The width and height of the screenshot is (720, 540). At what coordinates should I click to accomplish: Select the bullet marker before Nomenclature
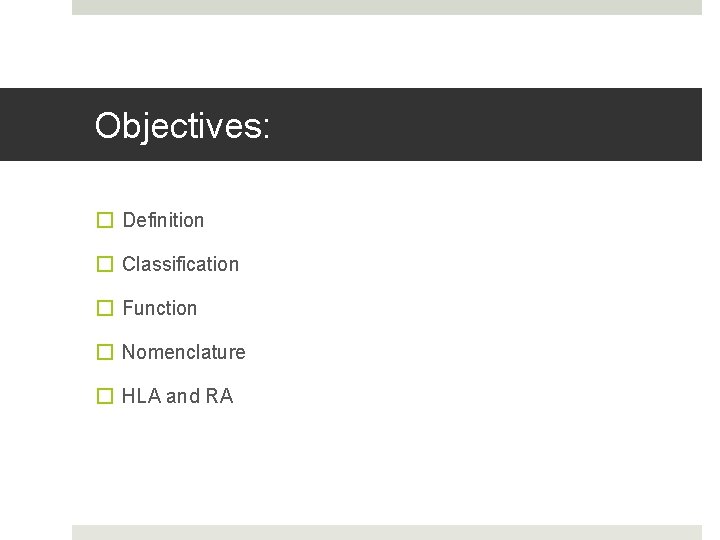click(104, 352)
